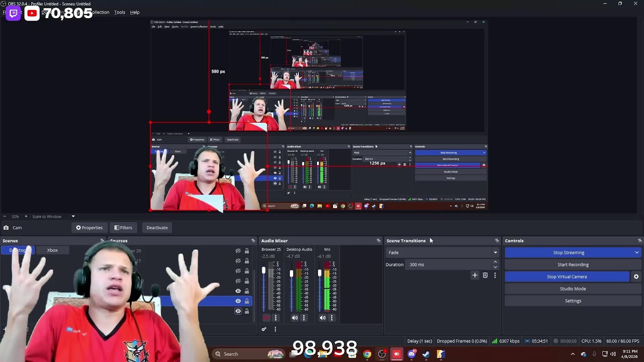Open scene transition properties menu
644x362 pixels.
click(495, 275)
